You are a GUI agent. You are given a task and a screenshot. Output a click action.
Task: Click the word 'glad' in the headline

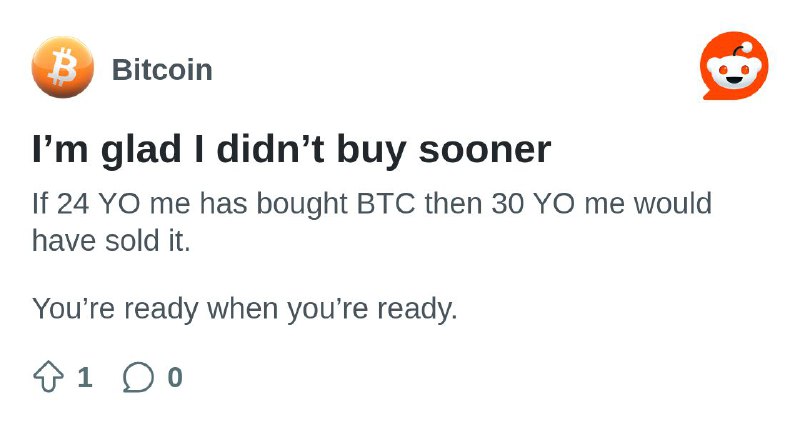141,150
